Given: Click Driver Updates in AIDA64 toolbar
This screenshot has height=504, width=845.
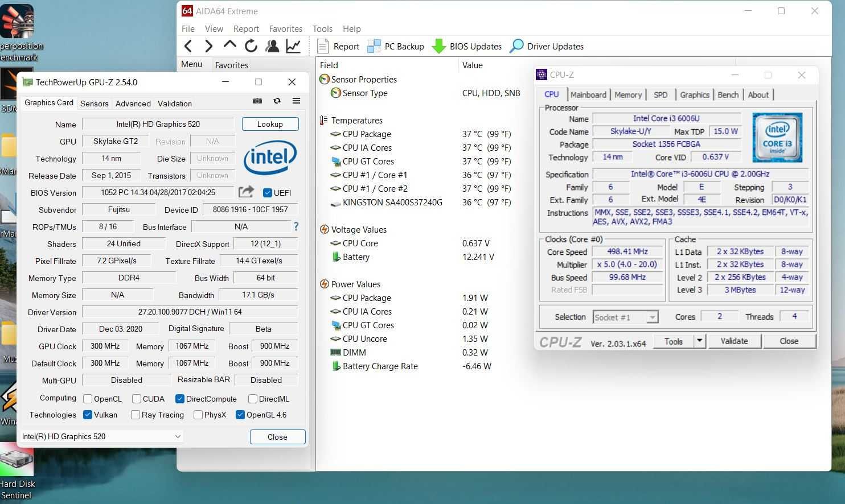Looking at the screenshot, I should (547, 46).
